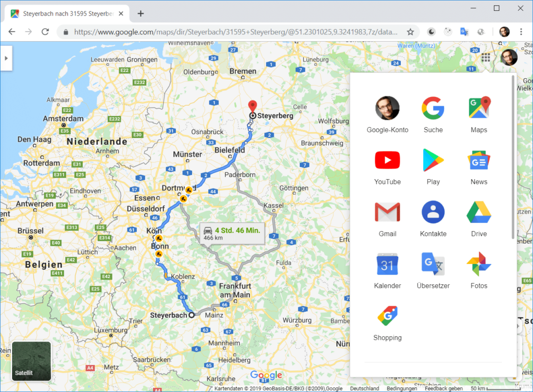Click the Münster city label on map

[187, 154]
